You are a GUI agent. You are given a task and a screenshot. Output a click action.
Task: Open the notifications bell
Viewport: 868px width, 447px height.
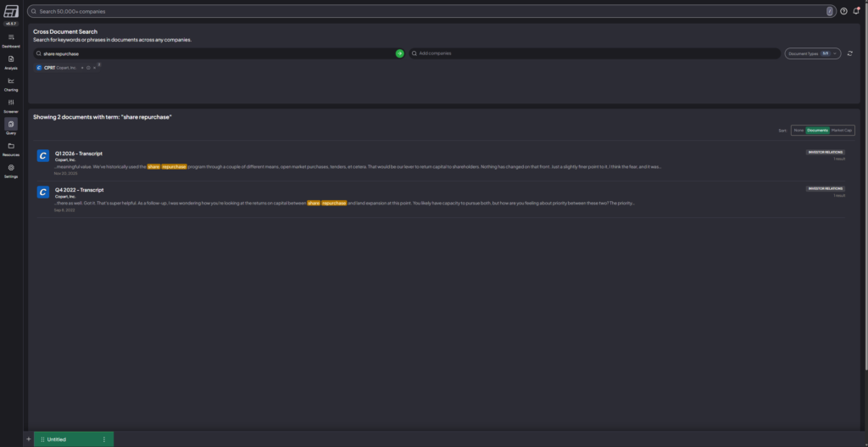(x=856, y=11)
